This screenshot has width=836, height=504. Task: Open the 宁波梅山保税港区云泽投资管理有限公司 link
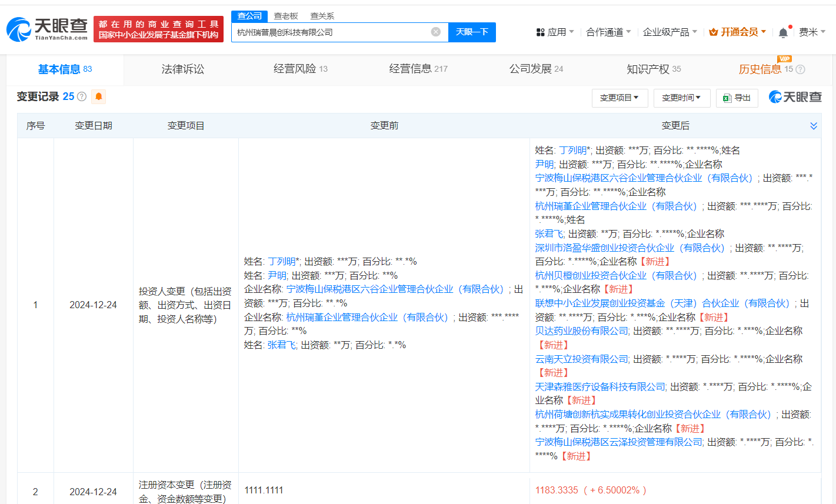click(x=619, y=442)
